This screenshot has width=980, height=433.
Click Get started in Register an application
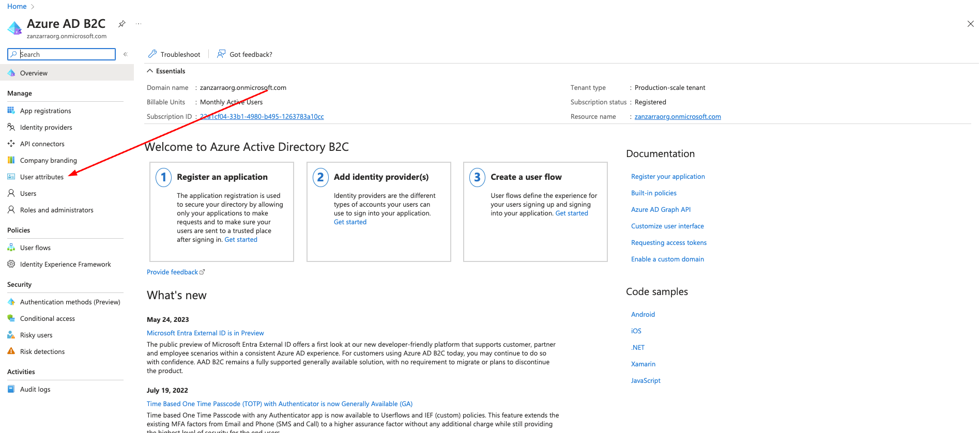[x=241, y=240]
